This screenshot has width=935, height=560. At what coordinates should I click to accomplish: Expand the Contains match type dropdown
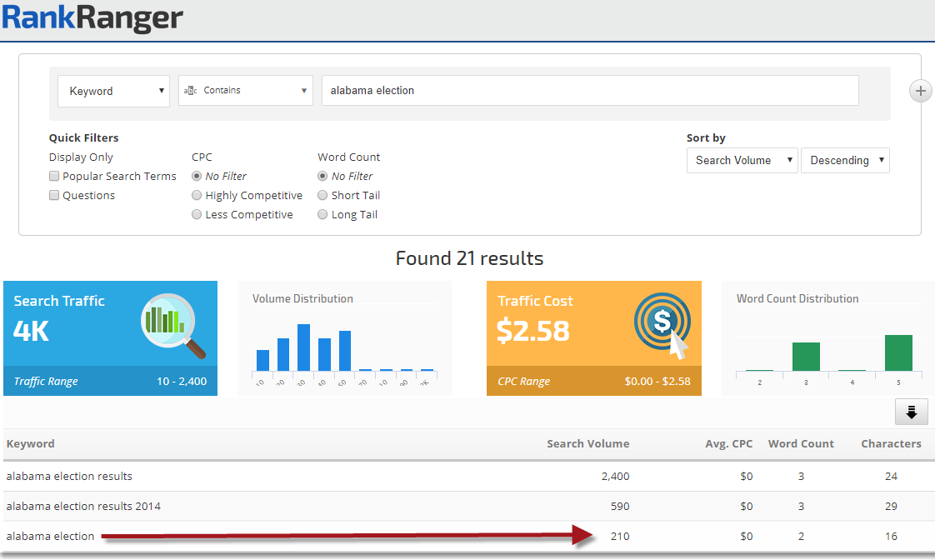click(246, 91)
